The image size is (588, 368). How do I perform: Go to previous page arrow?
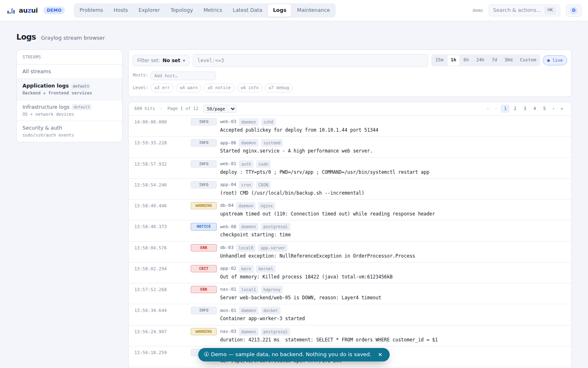pyautogui.click(x=496, y=109)
